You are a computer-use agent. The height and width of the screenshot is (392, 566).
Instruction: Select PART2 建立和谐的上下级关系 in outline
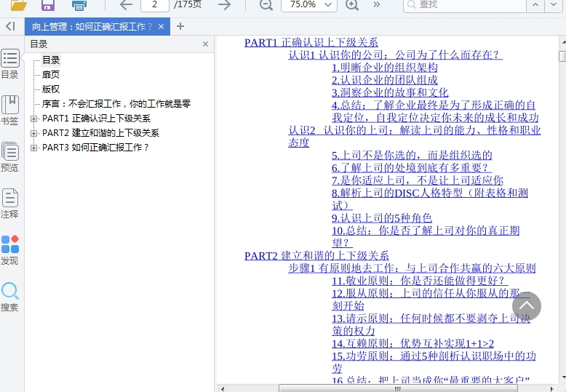coord(100,133)
